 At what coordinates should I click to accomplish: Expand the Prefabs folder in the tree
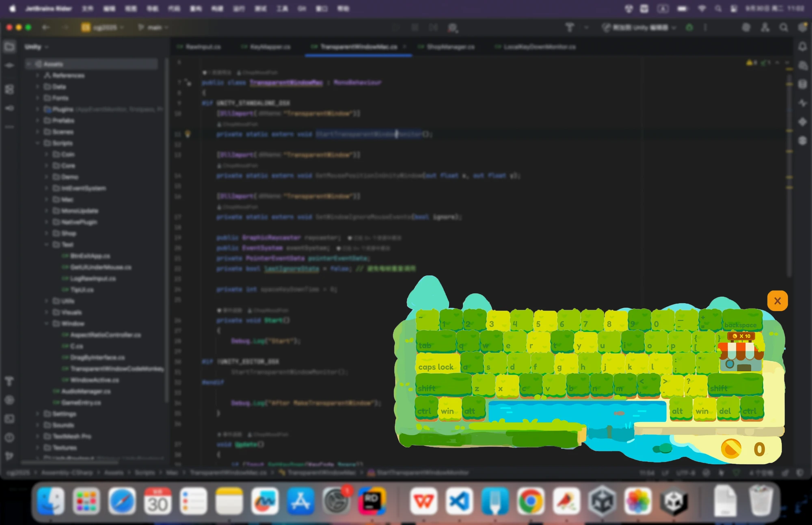pyautogui.click(x=38, y=121)
